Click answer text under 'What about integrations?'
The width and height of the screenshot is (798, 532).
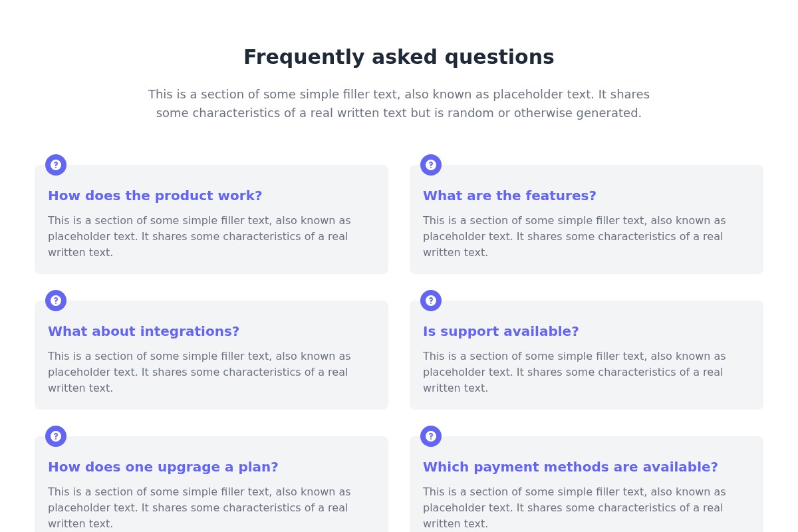click(199, 372)
